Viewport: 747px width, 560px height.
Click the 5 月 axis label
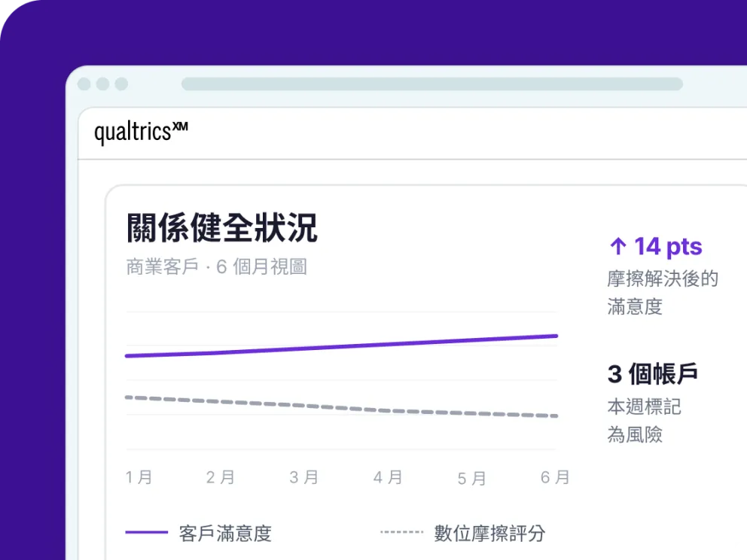(471, 478)
